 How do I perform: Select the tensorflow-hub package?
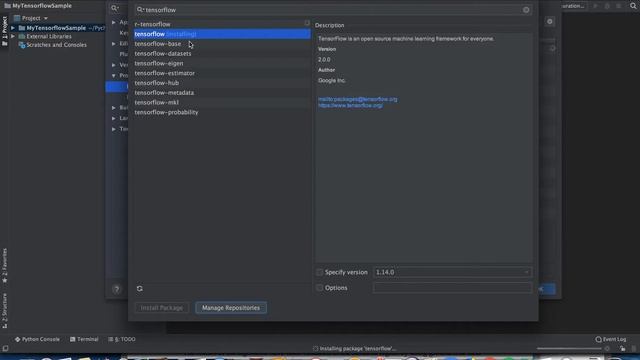tap(222, 83)
